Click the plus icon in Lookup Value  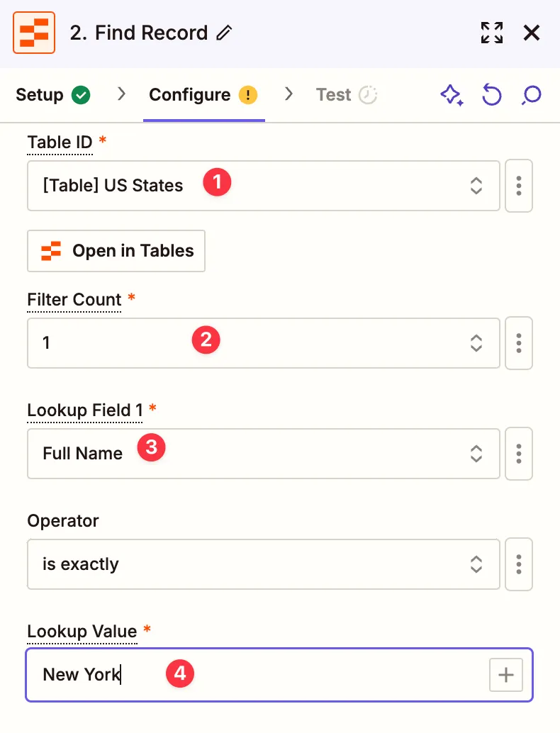(505, 675)
